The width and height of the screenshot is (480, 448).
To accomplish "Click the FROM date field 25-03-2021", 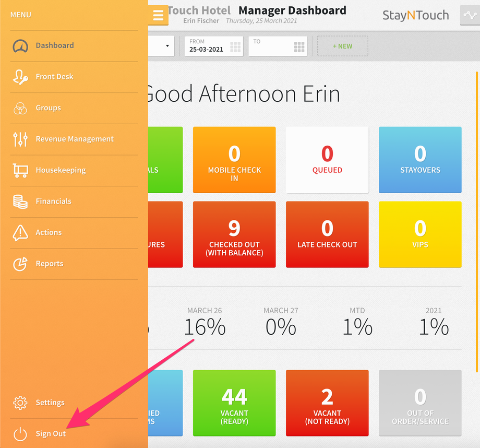I will point(214,46).
